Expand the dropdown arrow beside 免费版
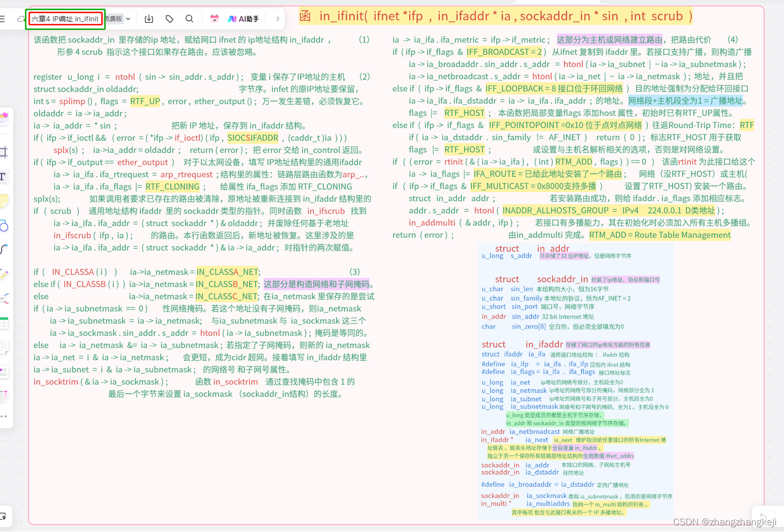 (128, 19)
